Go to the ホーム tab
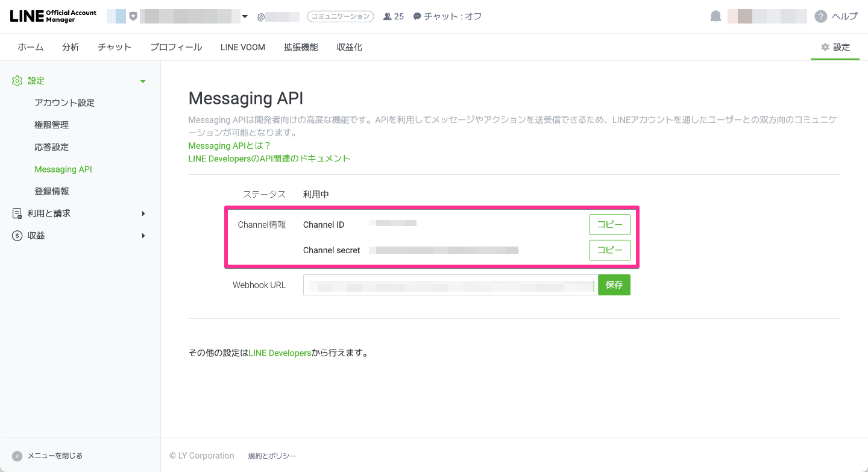Image resolution: width=868 pixels, height=472 pixels. point(30,47)
